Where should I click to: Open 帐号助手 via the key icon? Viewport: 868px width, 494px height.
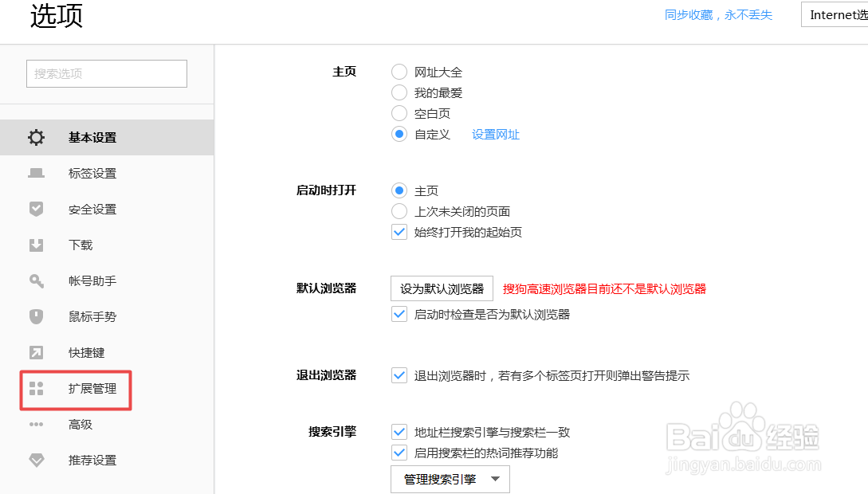click(x=36, y=280)
